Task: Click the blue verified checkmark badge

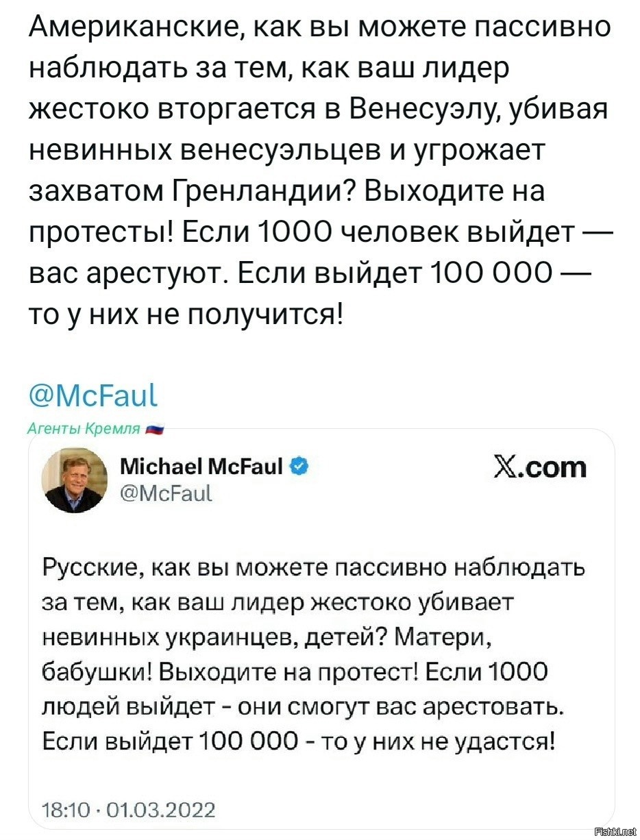Action: point(298,467)
